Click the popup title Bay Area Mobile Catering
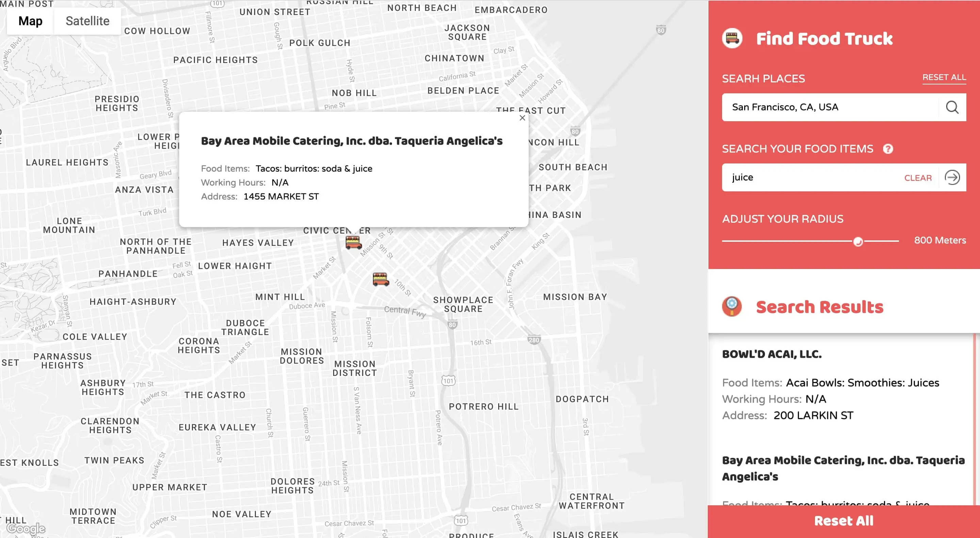The image size is (980, 538). click(x=352, y=141)
